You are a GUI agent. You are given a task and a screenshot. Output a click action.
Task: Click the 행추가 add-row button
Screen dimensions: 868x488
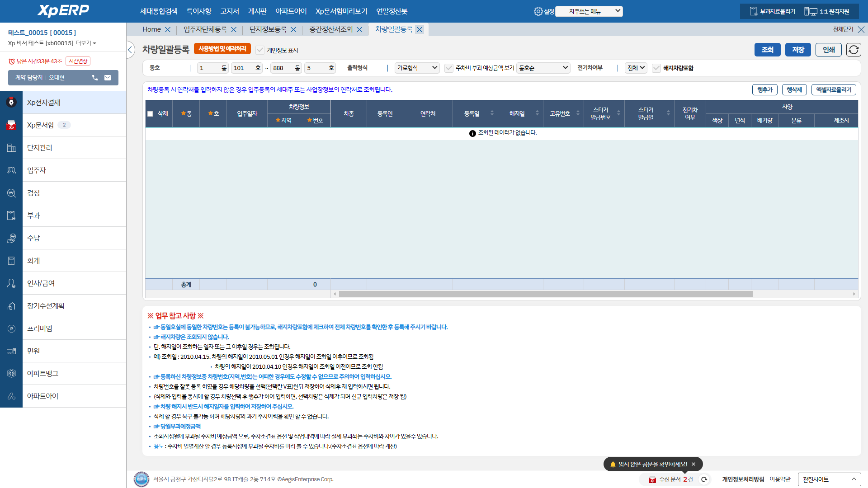(x=765, y=89)
